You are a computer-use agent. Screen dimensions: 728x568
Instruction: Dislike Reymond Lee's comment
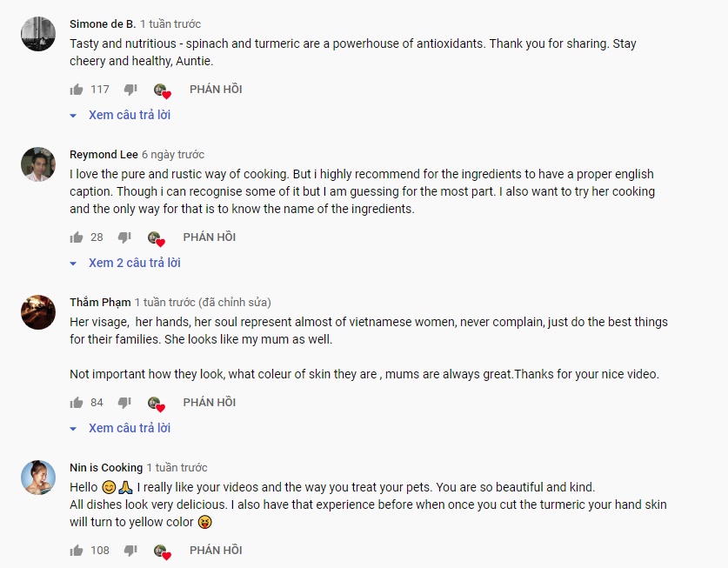pos(124,237)
